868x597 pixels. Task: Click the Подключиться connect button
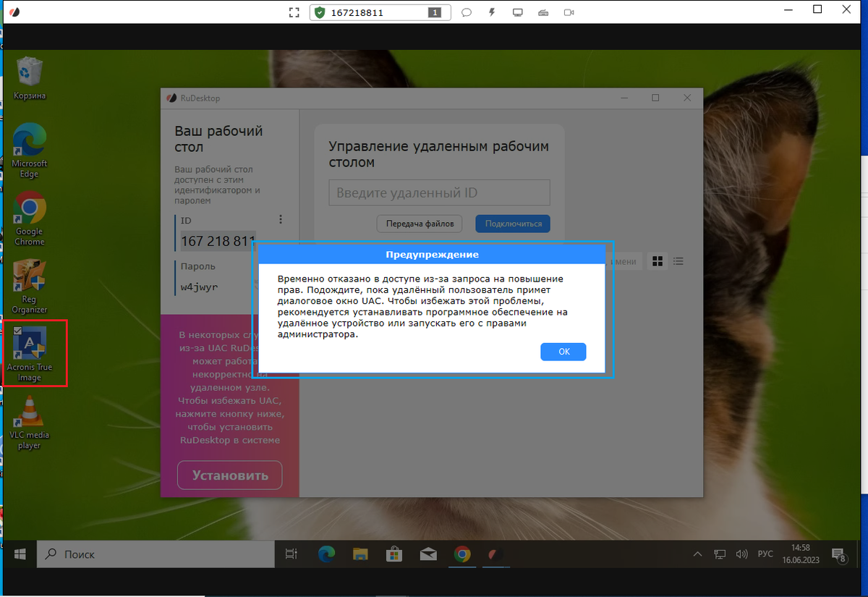pos(512,224)
